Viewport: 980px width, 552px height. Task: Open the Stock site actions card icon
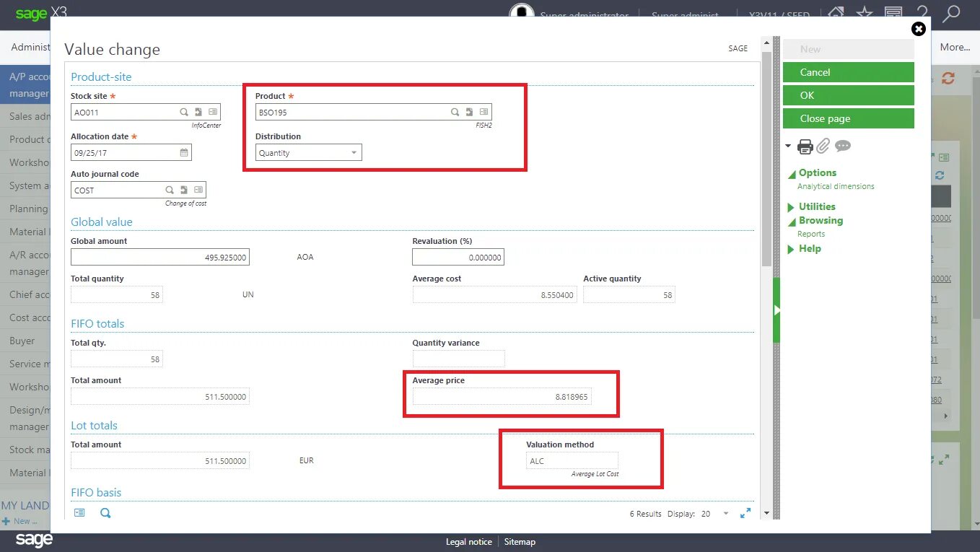point(213,112)
